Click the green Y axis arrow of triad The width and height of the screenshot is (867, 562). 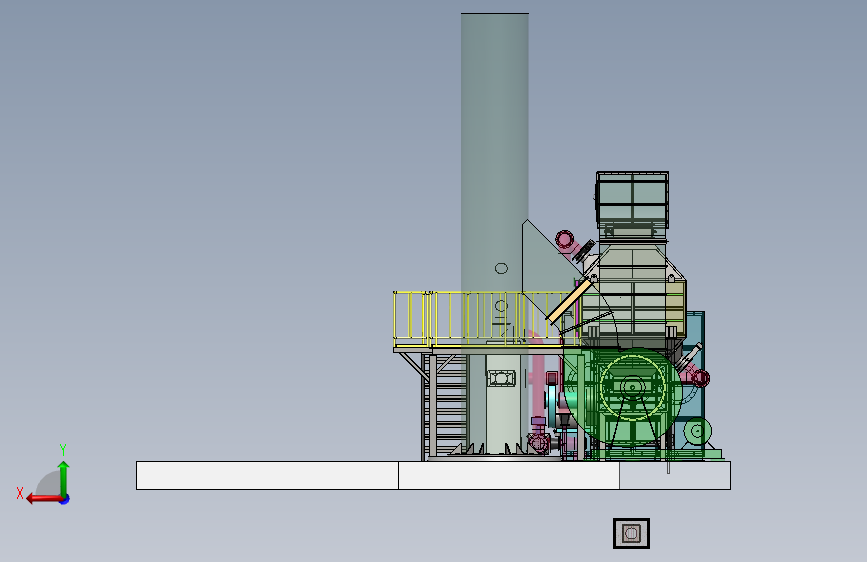64,478
